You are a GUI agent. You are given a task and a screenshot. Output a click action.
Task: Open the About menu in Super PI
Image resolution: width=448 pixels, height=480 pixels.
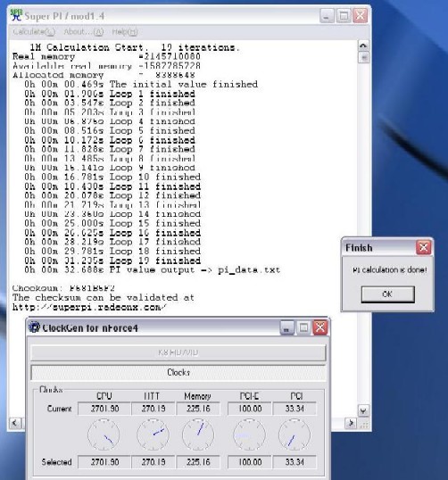tap(83, 31)
